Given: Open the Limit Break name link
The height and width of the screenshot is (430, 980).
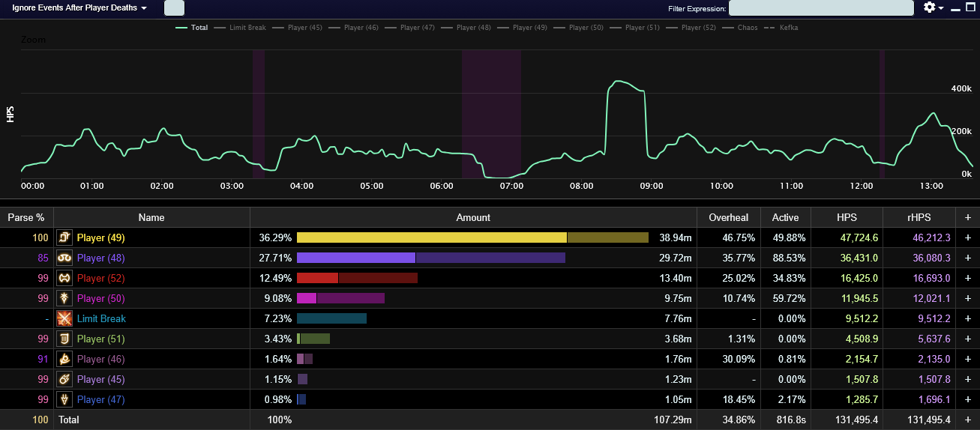Looking at the screenshot, I should click(101, 318).
